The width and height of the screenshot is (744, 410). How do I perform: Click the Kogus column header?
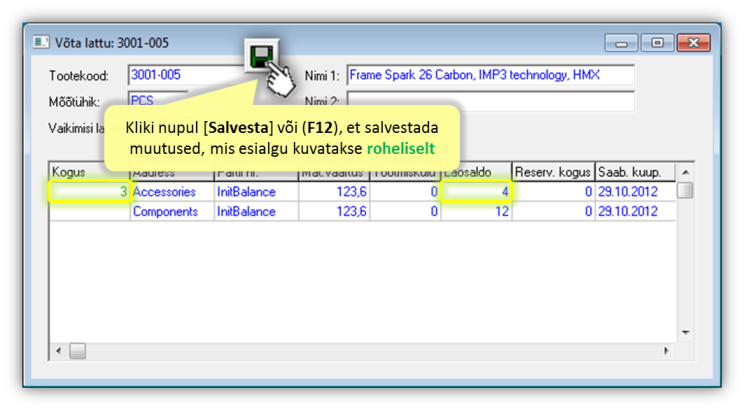[x=89, y=172]
